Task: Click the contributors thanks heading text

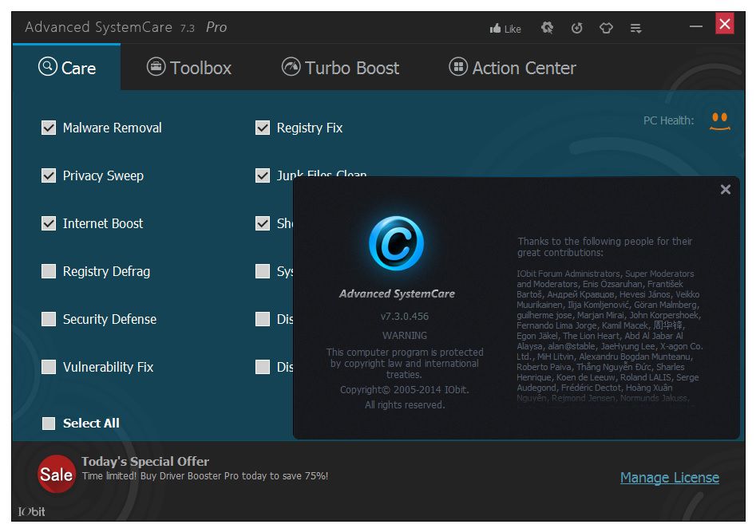Action: coord(605,246)
